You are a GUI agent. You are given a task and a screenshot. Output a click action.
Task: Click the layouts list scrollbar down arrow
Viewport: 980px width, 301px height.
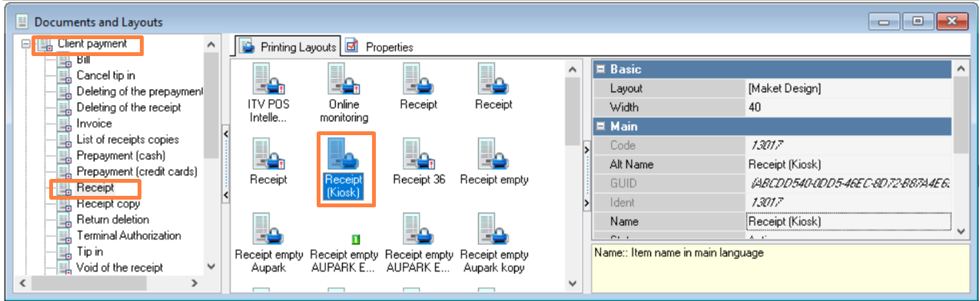572,283
